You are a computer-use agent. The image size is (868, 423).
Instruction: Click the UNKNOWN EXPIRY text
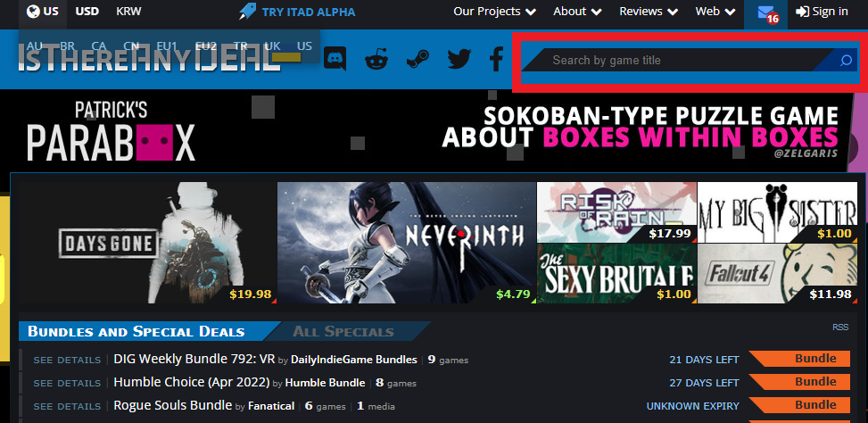pos(693,406)
